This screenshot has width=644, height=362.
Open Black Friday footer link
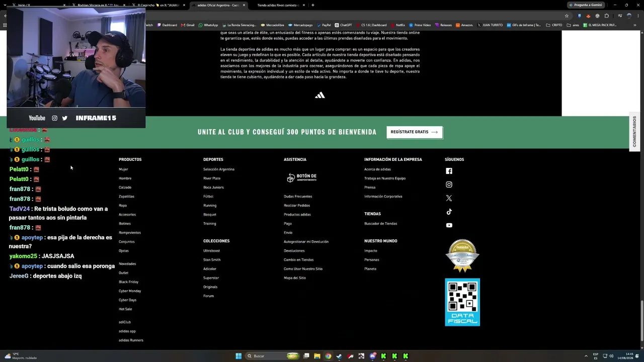[128, 282]
